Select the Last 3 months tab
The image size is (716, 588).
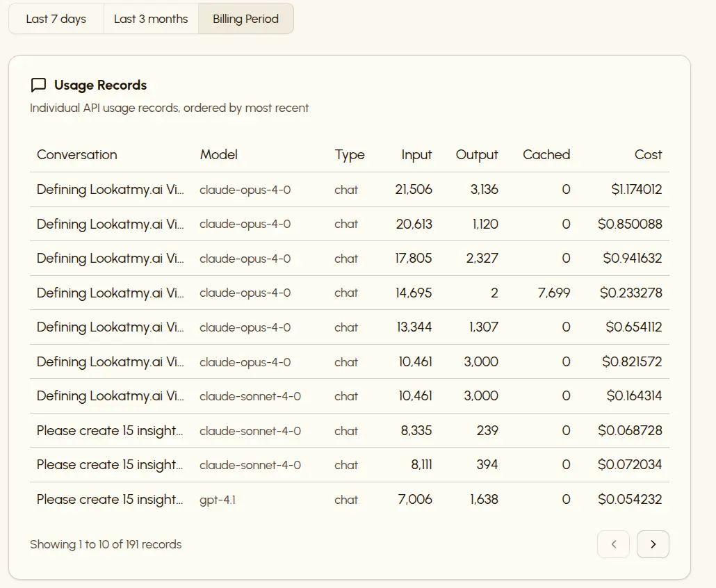click(151, 19)
